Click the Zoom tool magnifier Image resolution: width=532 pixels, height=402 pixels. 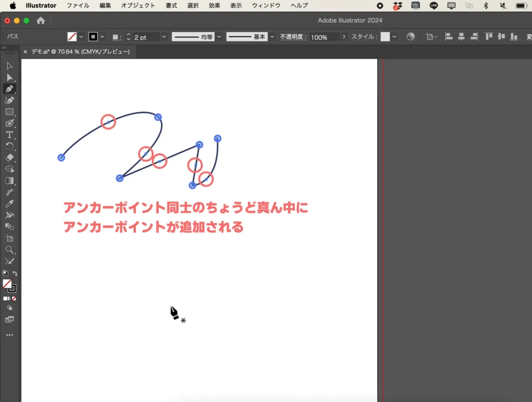pos(9,250)
